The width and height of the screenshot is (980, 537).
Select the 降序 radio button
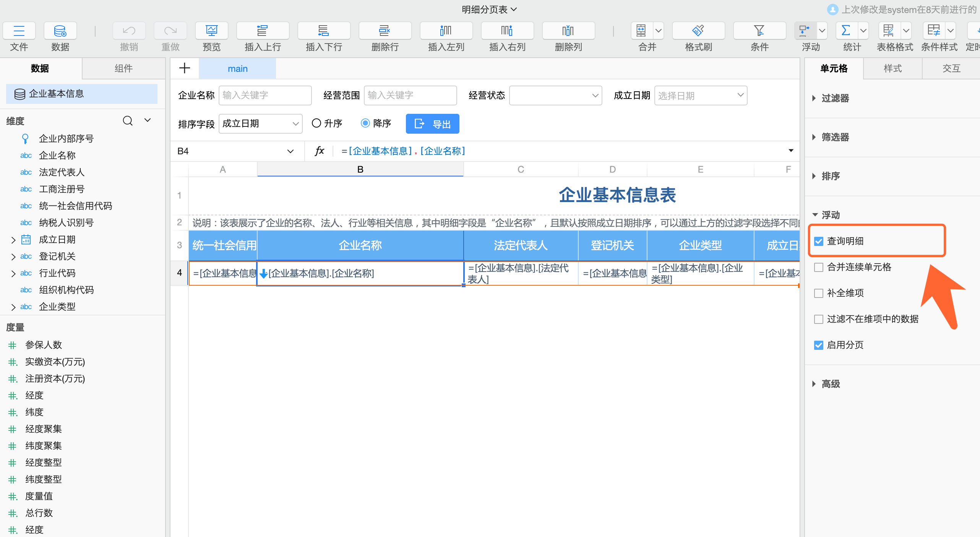365,123
